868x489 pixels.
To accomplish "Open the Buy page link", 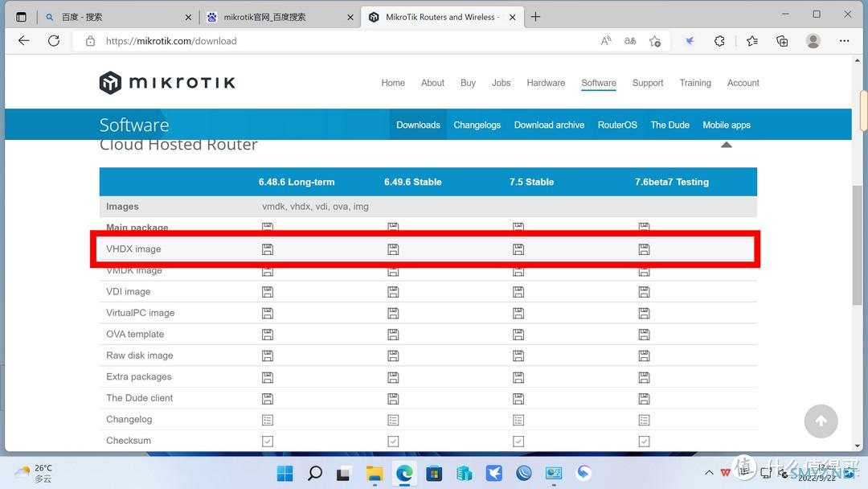I will pos(468,83).
